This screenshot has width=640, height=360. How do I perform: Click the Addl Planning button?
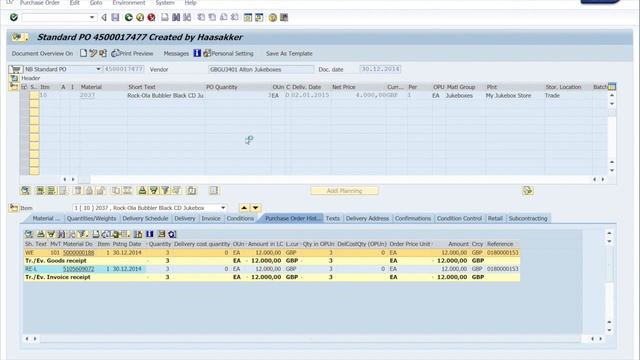click(344, 191)
